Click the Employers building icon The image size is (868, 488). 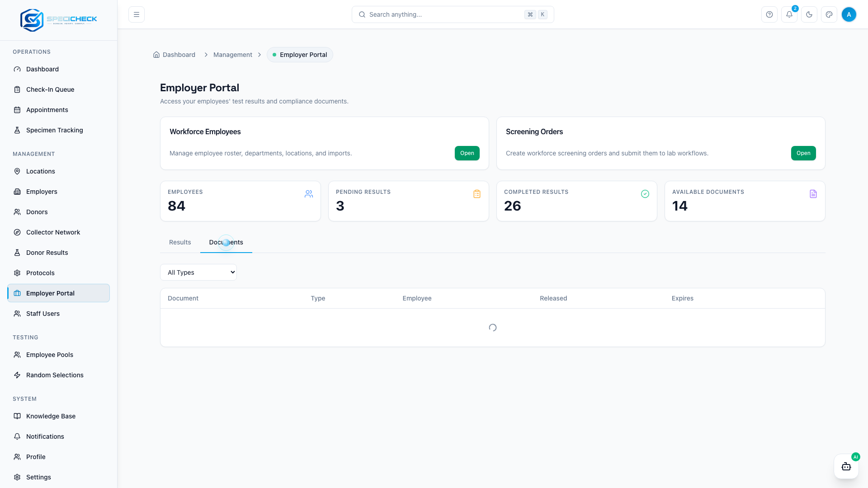point(17,192)
